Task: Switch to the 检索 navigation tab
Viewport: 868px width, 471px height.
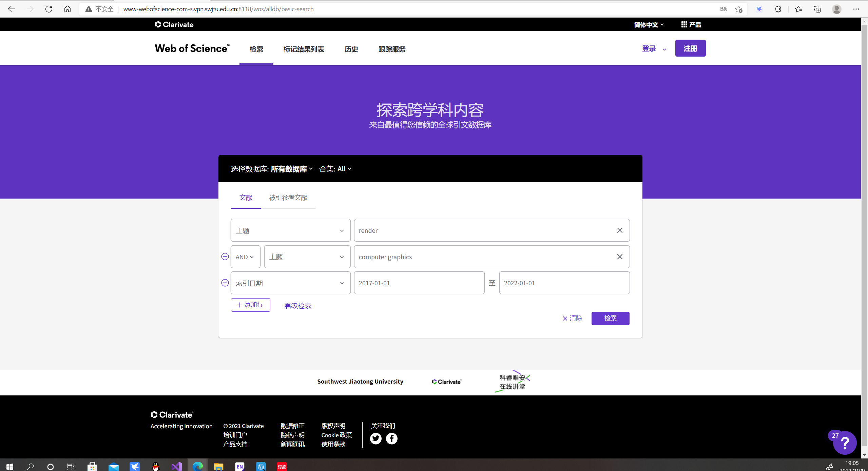Action: (x=256, y=49)
